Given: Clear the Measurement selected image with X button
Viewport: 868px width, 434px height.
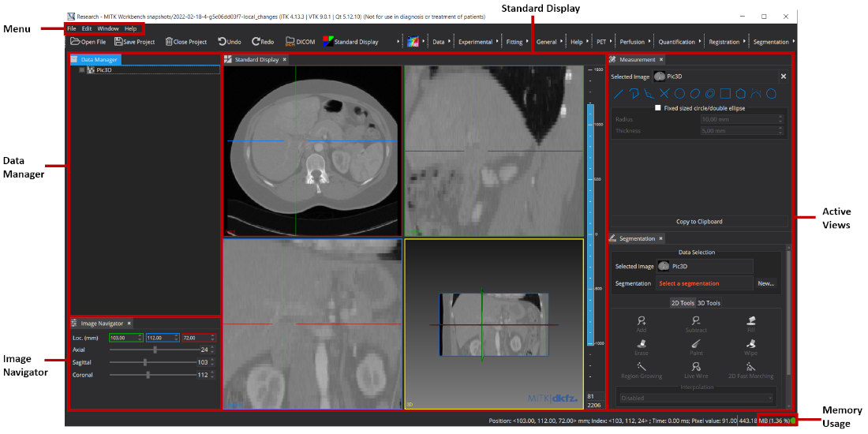Looking at the screenshot, I should click(x=783, y=77).
